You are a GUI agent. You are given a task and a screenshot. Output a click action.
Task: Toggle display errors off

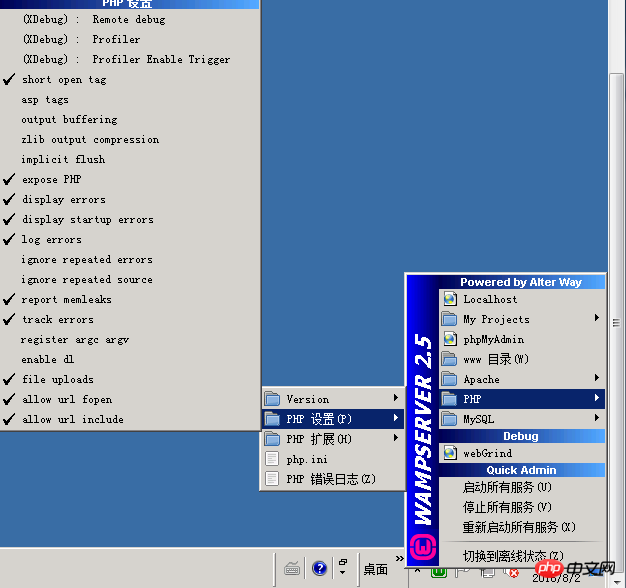[x=130, y=199]
